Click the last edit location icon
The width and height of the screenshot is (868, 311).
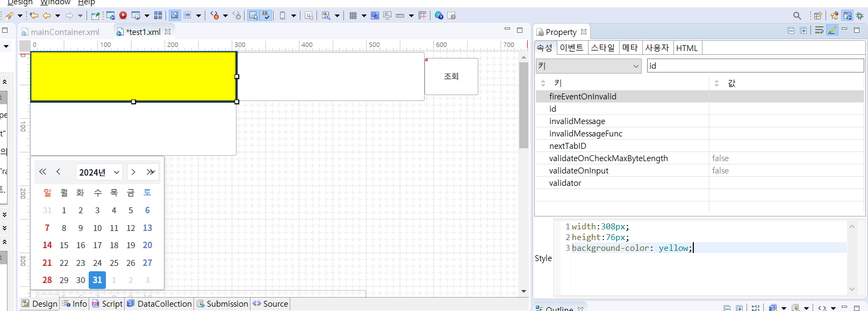point(34,16)
